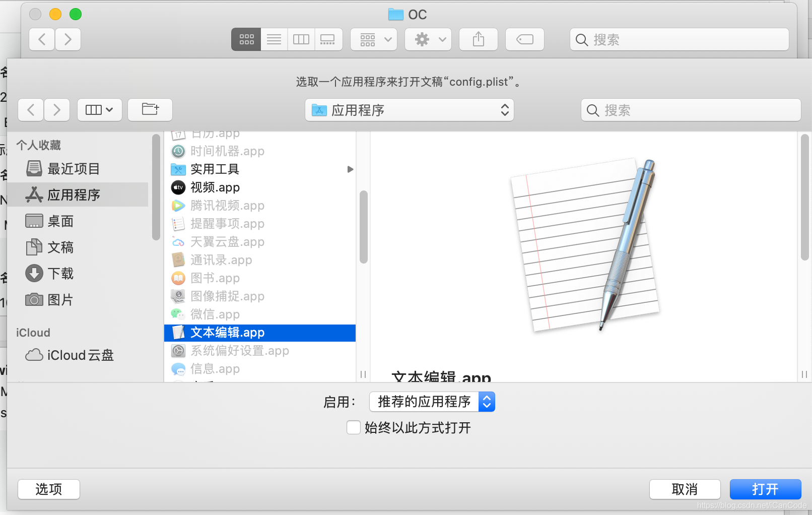The image size is (812, 515).
Task: Select 文稿 in sidebar
Action: pos(78,247)
